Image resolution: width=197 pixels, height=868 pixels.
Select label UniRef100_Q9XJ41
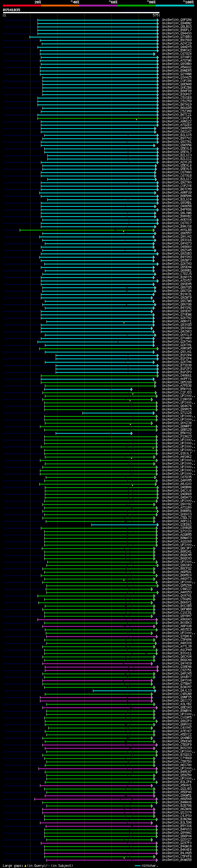tap(177, 352)
